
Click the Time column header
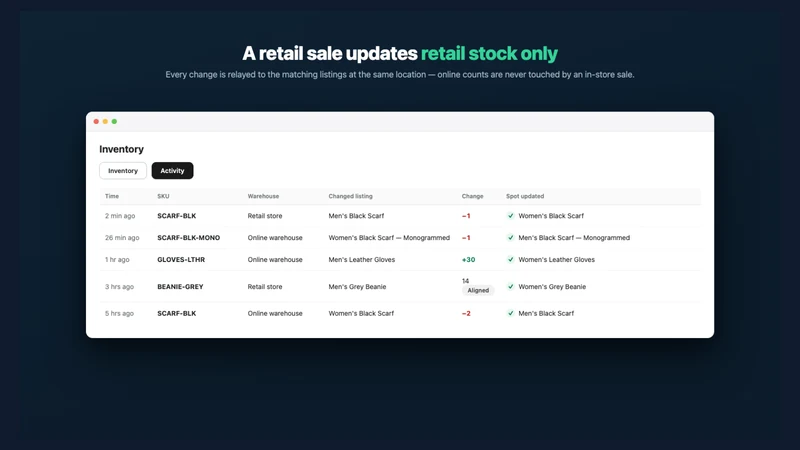[112, 196]
